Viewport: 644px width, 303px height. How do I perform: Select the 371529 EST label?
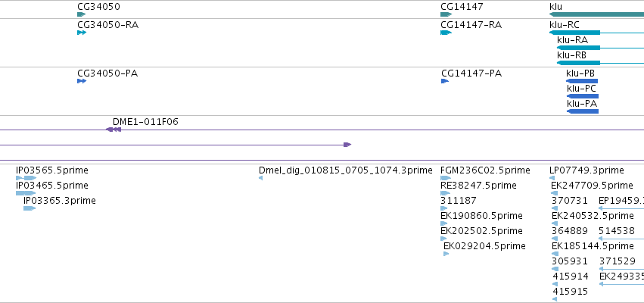[618, 261]
